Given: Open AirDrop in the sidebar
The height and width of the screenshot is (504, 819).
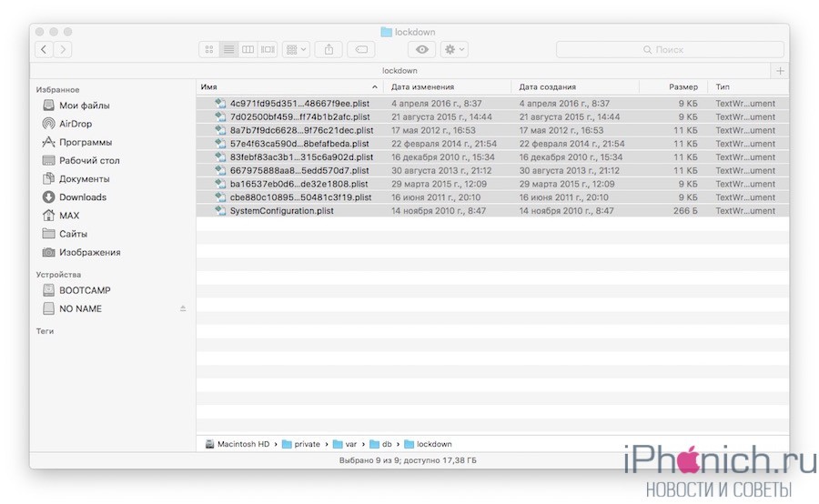Looking at the screenshot, I should 75,124.
